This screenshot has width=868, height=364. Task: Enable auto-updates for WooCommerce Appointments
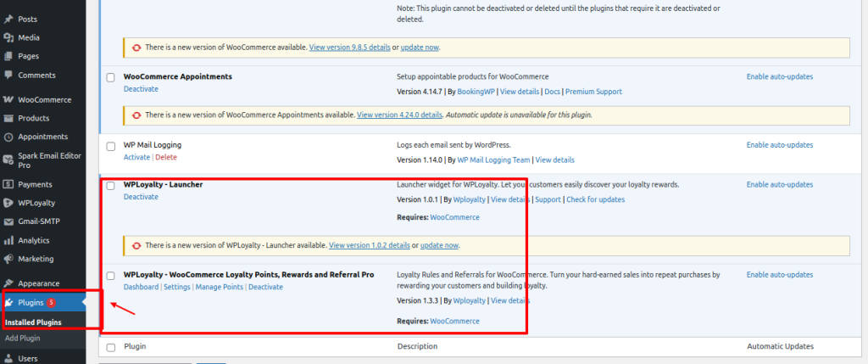(780, 76)
